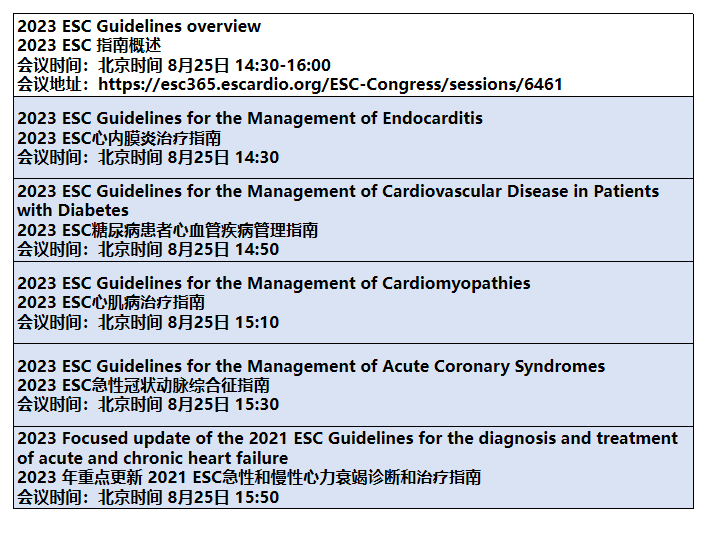Select the '2023 ESC糖尿病患者心血管疾病管理指南' line
The width and height of the screenshot is (709, 547).
click(x=168, y=230)
